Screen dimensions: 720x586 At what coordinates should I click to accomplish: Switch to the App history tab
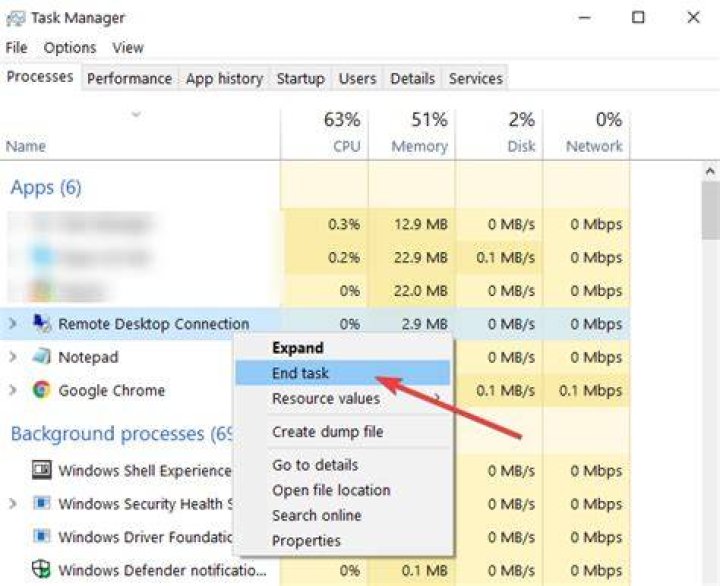pos(225,79)
